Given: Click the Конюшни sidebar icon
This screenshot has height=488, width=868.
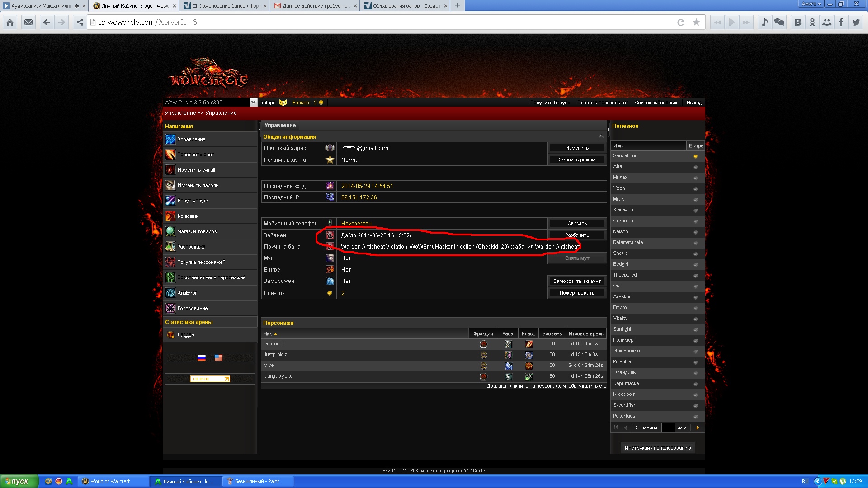Looking at the screenshot, I should [x=170, y=216].
